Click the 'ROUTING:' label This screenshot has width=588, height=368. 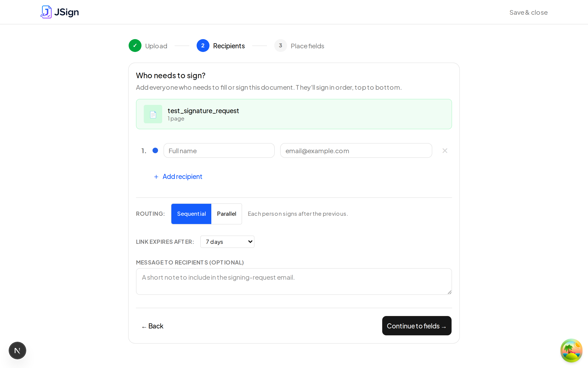point(150,214)
